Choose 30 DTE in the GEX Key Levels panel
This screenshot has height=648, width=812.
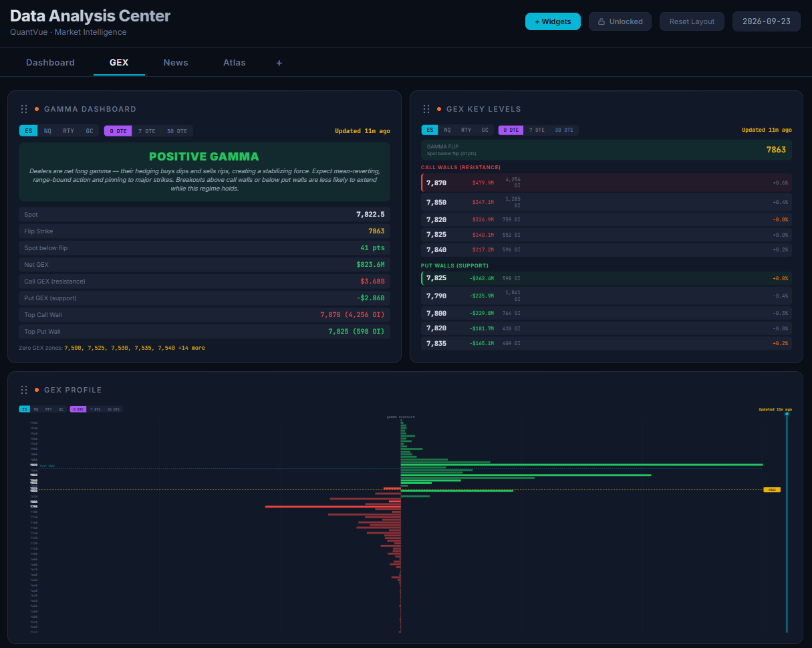coord(563,130)
